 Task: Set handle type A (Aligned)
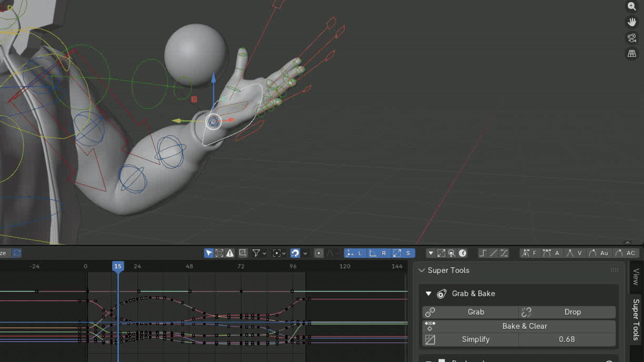[551, 253]
